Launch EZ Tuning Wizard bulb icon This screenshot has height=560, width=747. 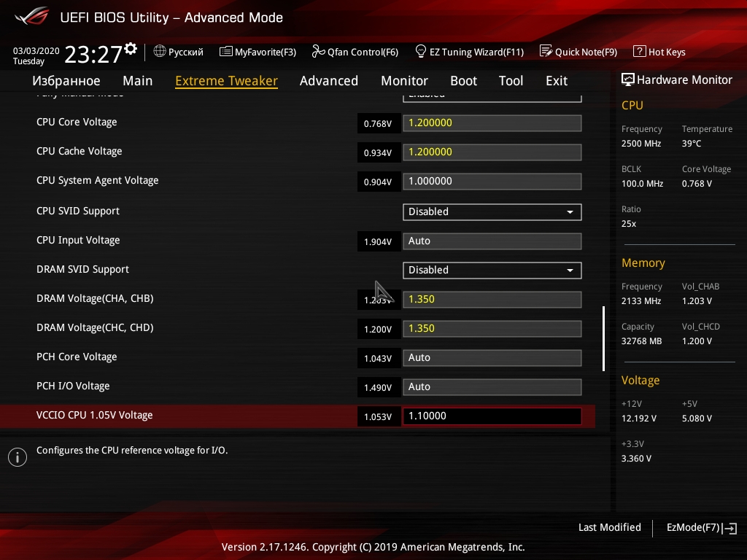point(421,51)
